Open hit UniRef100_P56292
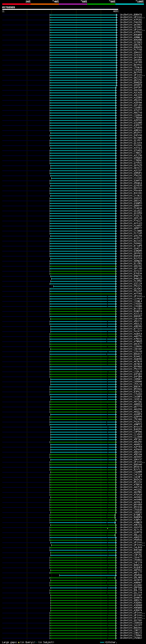The height and width of the screenshot is (644, 146). [x=131, y=175]
